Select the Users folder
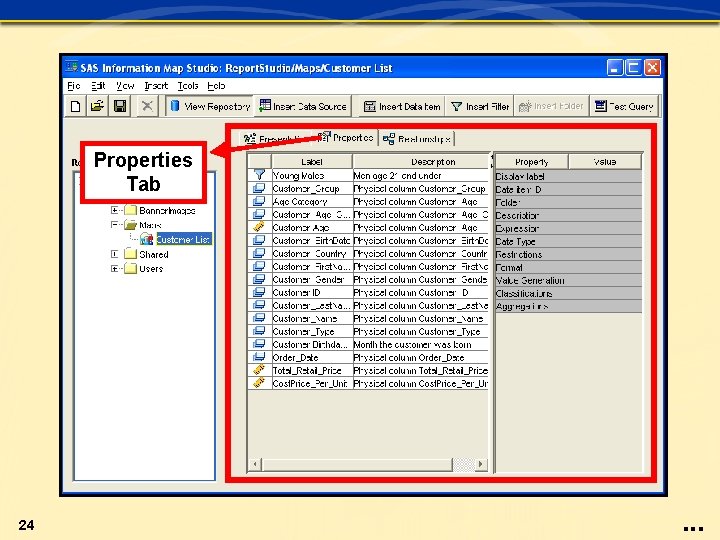 (151, 269)
